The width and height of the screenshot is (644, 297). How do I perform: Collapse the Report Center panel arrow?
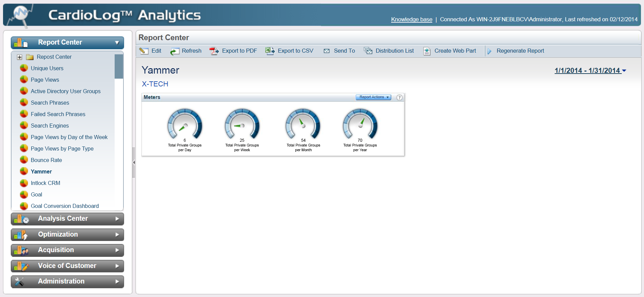[117, 43]
